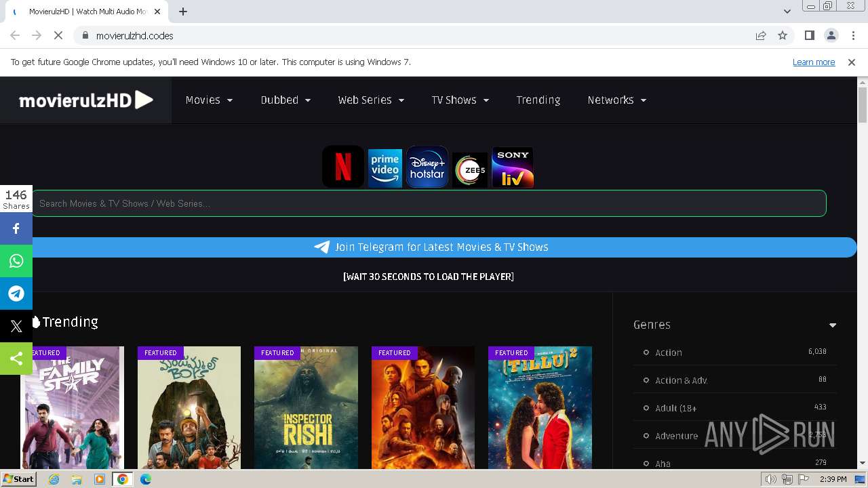Open Chrome tab search chevron
Viewport: 868px width, 488px height.
click(x=787, y=12)
